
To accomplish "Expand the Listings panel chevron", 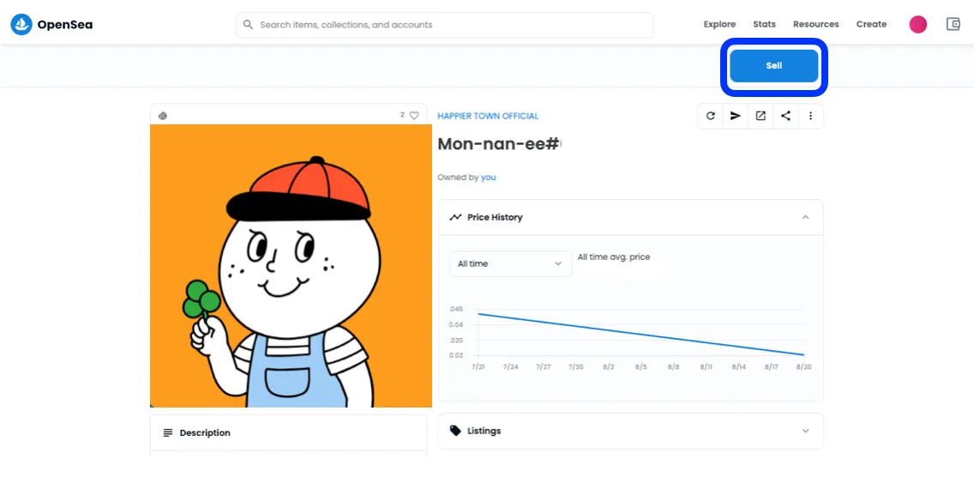I will click(806, 431).
